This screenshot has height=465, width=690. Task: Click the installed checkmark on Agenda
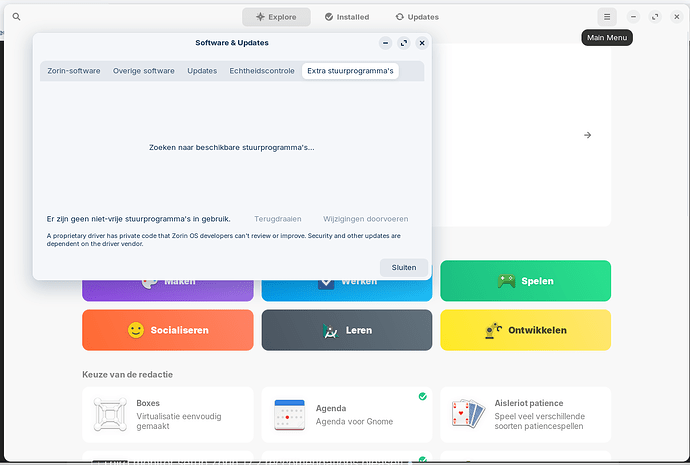422,396
